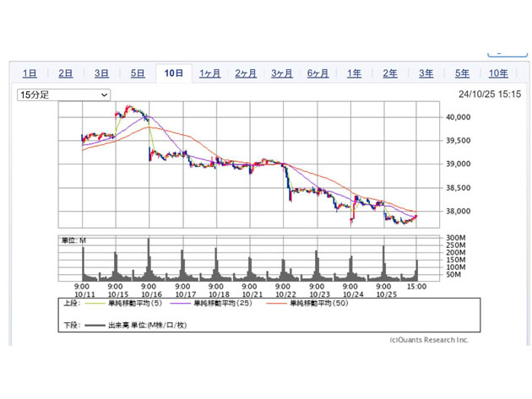Switch chart to 1ヶ月 range
The image size is (532, 399).
(x=210, y=73)
